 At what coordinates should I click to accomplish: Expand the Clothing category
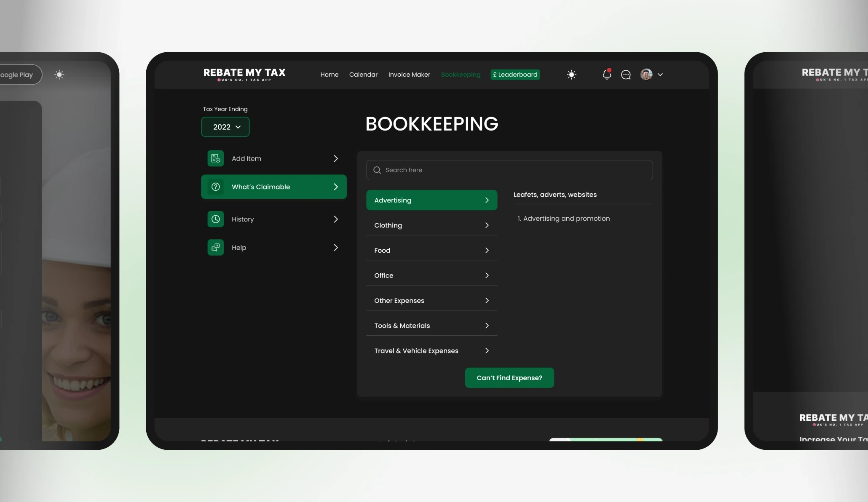click(431, 225)
